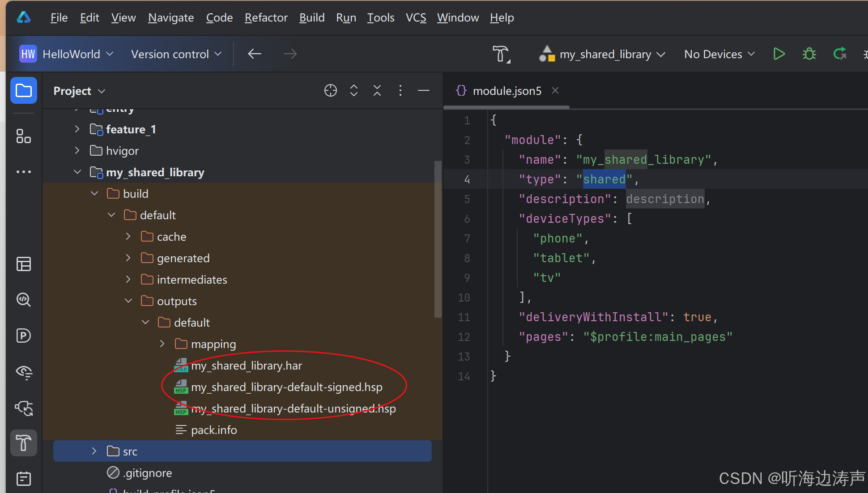The width and height of the screenshot is (868, 493).
Task: Open the No Devices selector dropdown
Action: click(719, 54)
